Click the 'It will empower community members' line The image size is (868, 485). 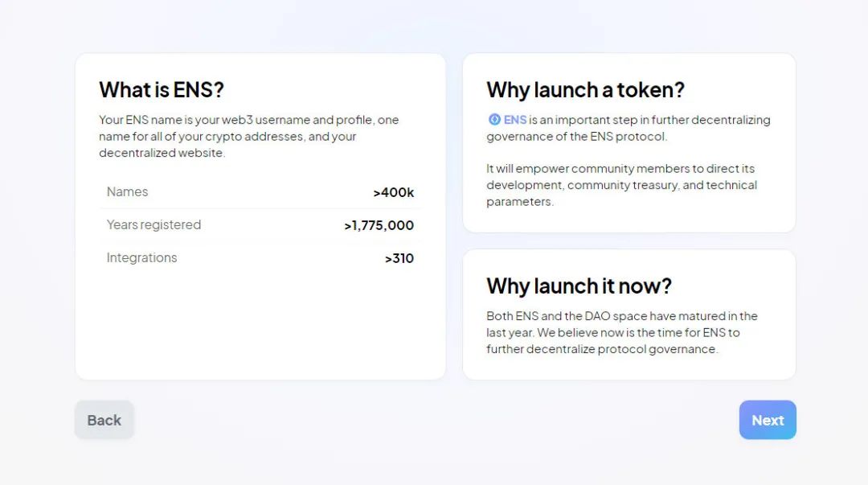(x=620, y=169)
